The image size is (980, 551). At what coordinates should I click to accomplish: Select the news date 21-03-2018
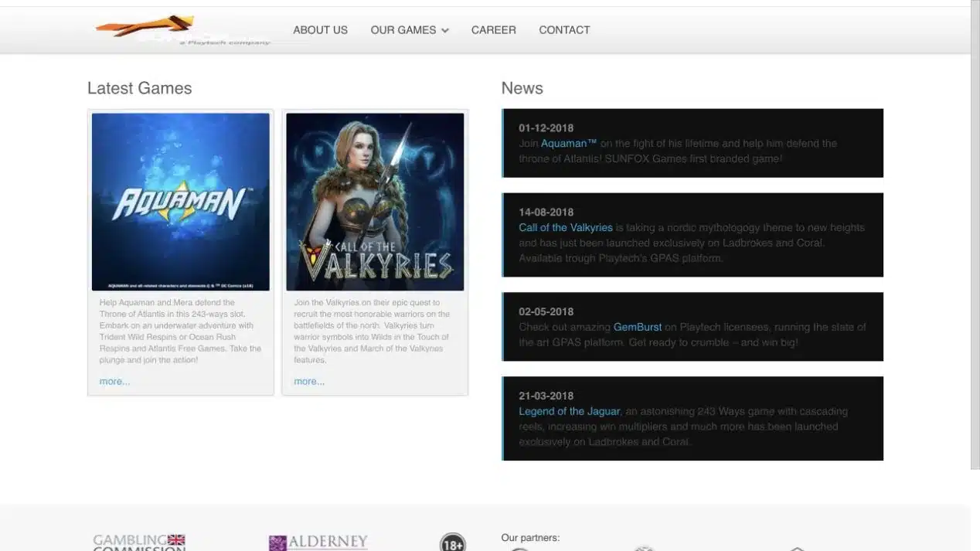coord(546,396)
